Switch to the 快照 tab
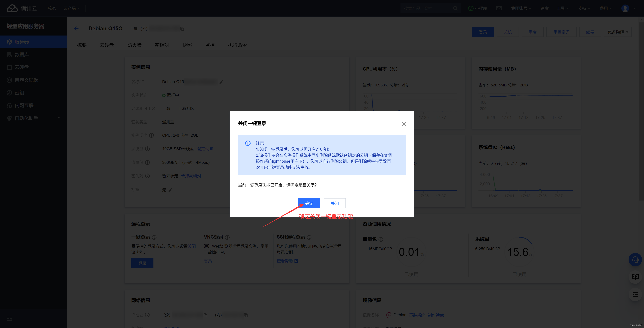This screenshot has width=644, height=328. [x=187, y=45]
